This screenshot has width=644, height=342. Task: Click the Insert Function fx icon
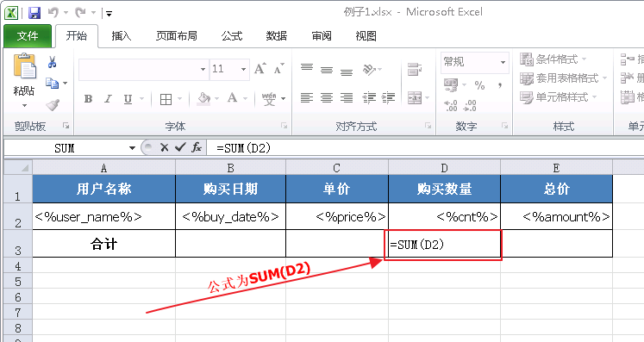(x=197, y=147)
